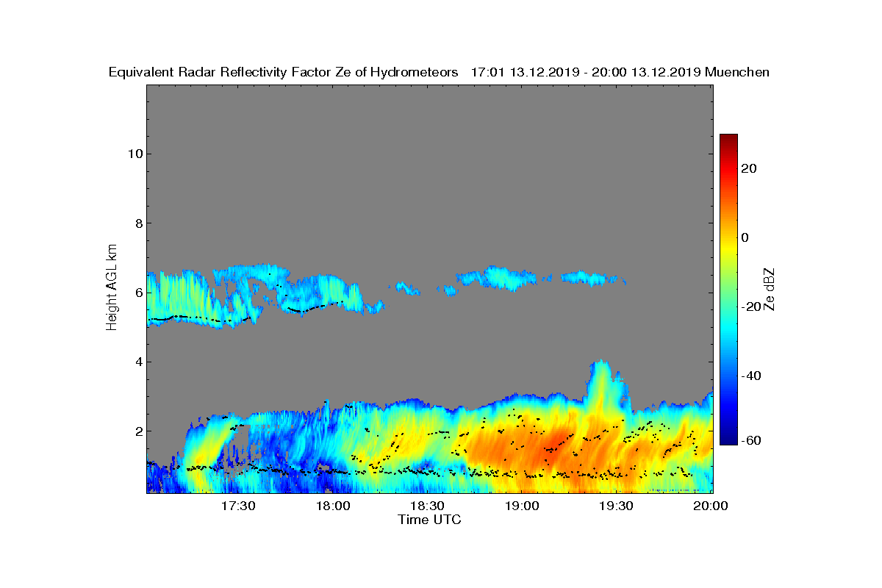
Task: Click the 20:00 time tick label
Action: tap(711, 506)
